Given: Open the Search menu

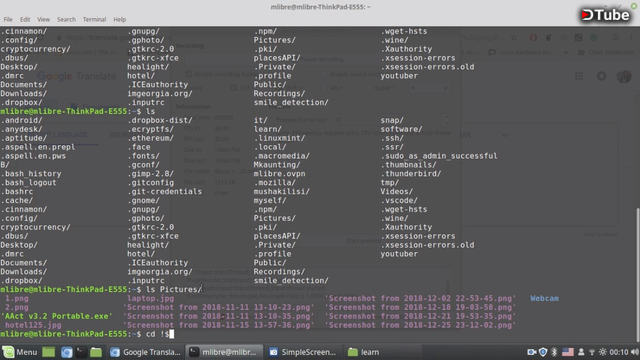Looking at the screenshot, I should pos(66,19).
